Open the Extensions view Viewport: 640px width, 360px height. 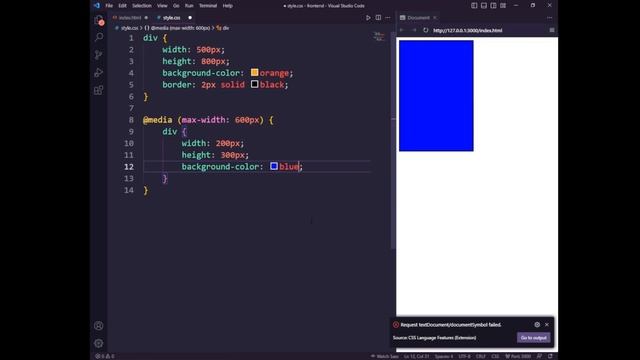pyautogui.click(x=99, y=90)
